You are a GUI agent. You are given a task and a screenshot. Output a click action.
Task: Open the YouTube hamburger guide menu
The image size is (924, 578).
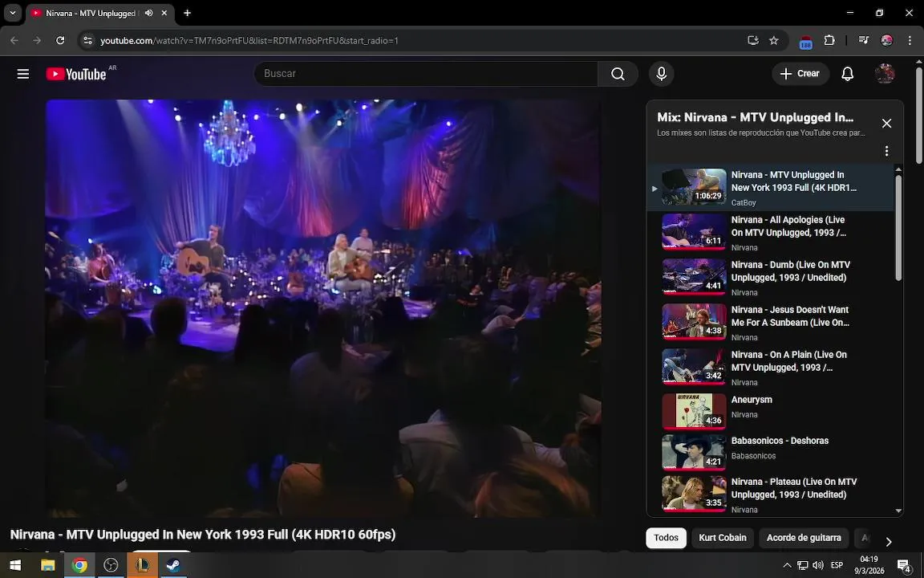[x=23, y=74]
